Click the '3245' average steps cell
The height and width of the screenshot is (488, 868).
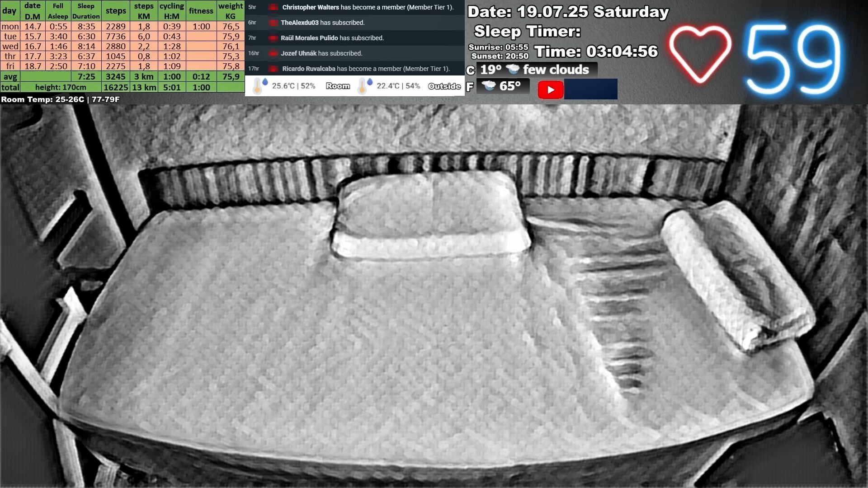(x=116, y=76)
